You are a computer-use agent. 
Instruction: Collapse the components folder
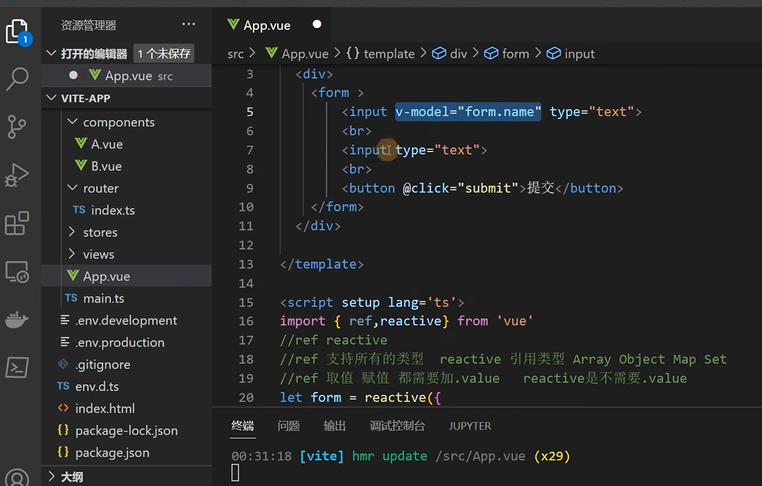point(72,122)
